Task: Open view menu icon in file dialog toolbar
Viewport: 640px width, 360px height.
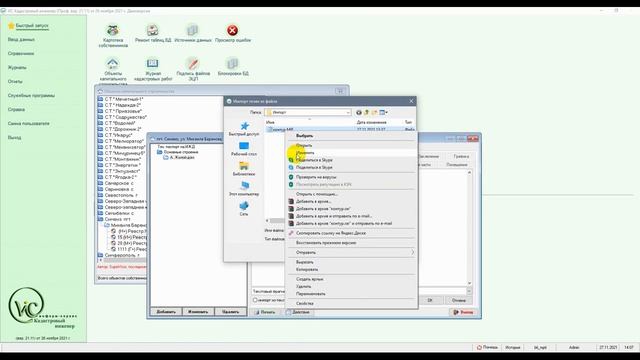Action: (x=384, y=112)
